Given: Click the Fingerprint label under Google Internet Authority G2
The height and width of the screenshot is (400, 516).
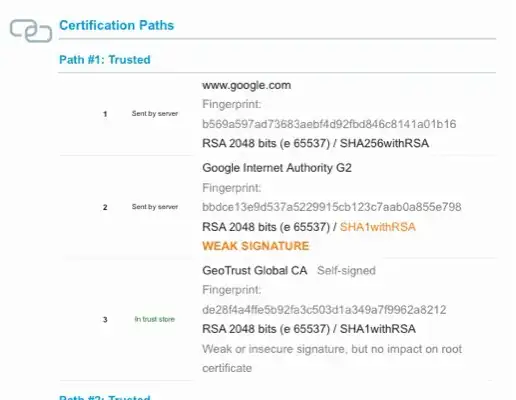Looking at the screenshot, I should 232,188.
